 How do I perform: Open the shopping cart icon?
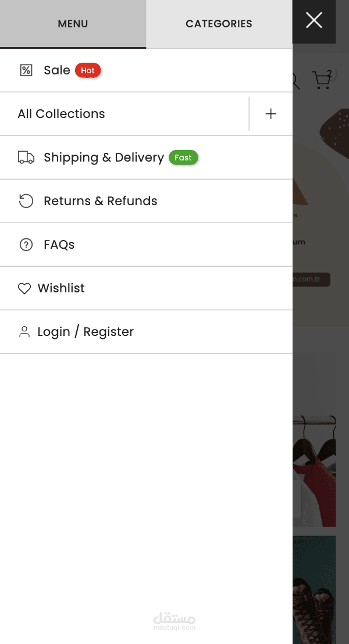coord(322,80)
